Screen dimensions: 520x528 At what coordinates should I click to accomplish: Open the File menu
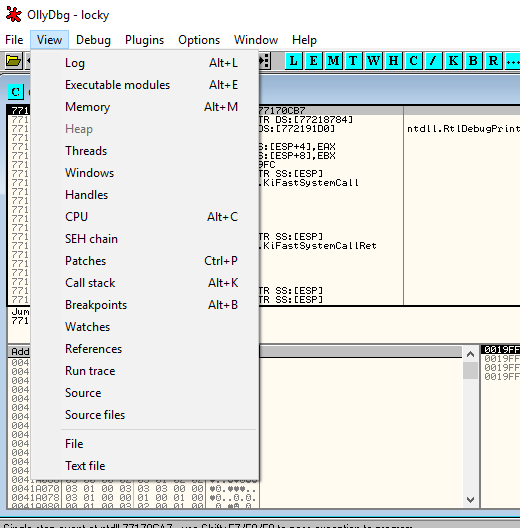(x=14, y=40)
